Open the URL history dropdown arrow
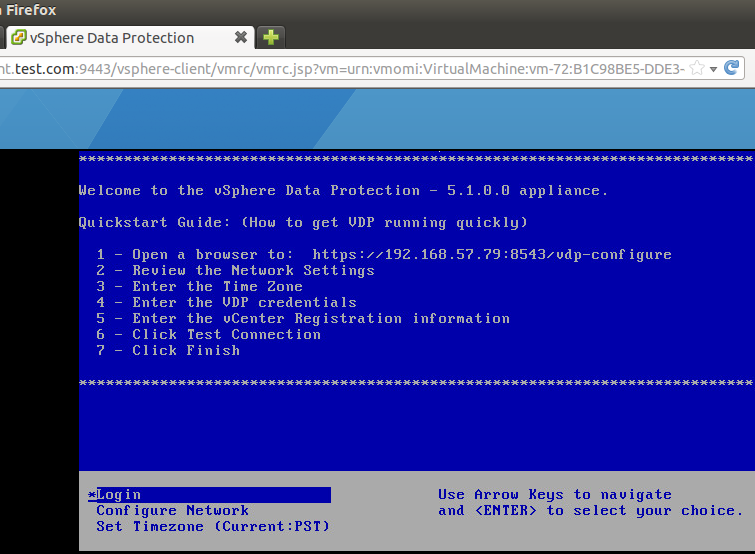Screen dimensions: 755x554 click(714, 69)
